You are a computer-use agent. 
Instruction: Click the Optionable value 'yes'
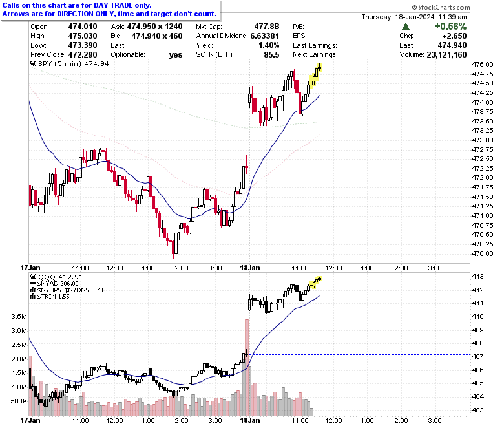click(176, 55)
